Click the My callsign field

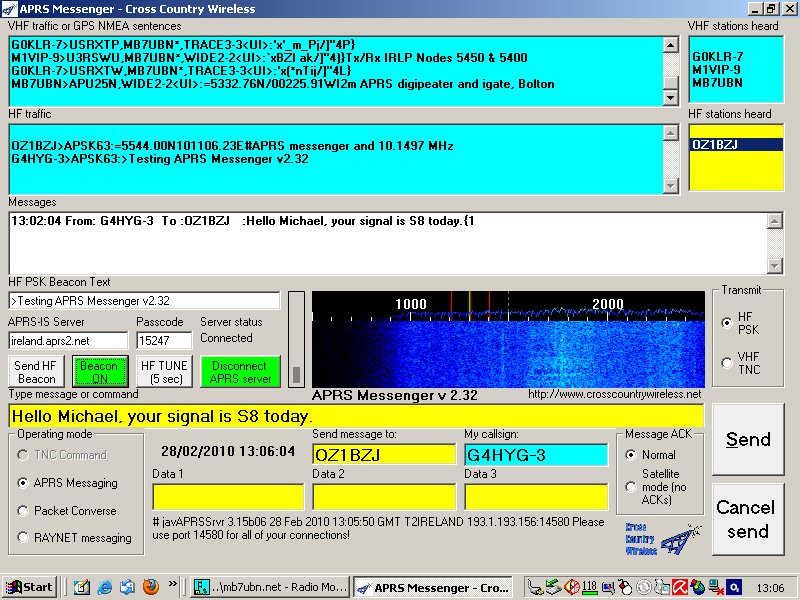coord(536,454)
